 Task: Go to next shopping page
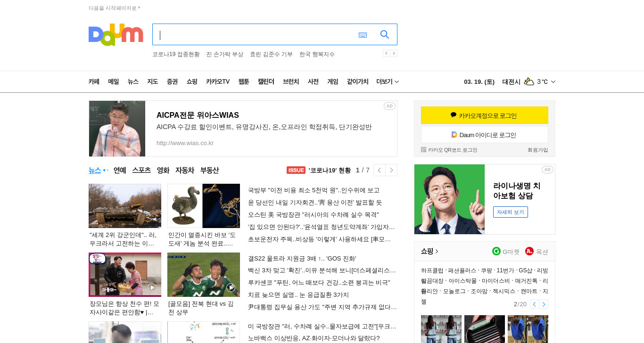(x=544, y=304)
